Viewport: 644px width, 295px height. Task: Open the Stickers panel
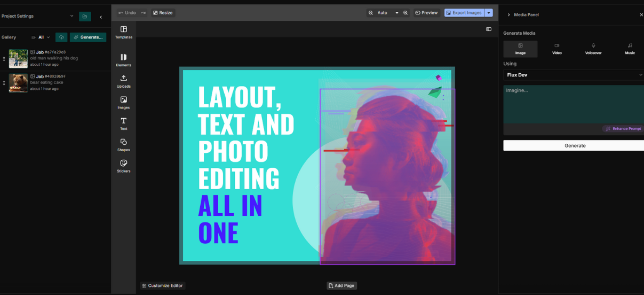123,166
